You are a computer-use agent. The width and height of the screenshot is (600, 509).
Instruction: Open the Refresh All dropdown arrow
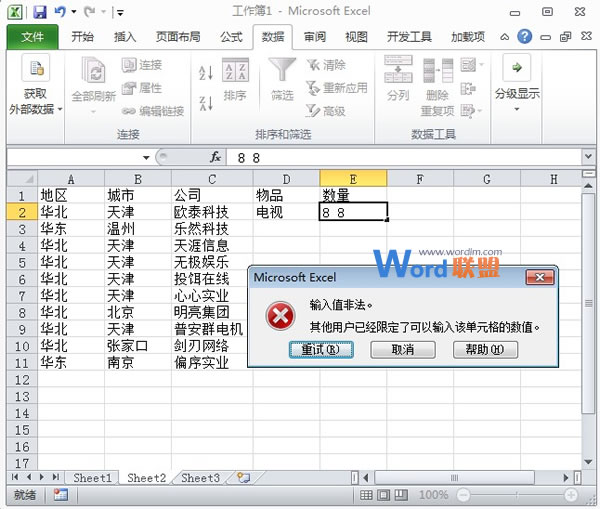(x=93, y=112)
